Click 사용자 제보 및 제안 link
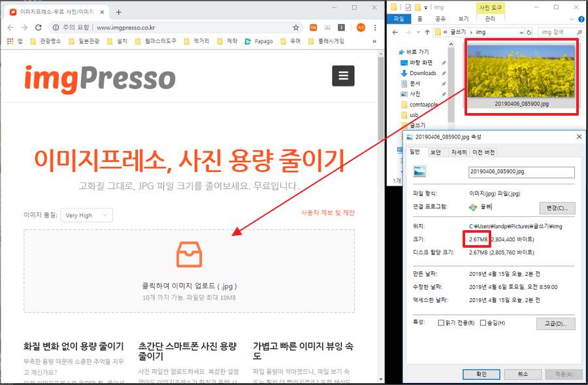 [x=328, y=213]
